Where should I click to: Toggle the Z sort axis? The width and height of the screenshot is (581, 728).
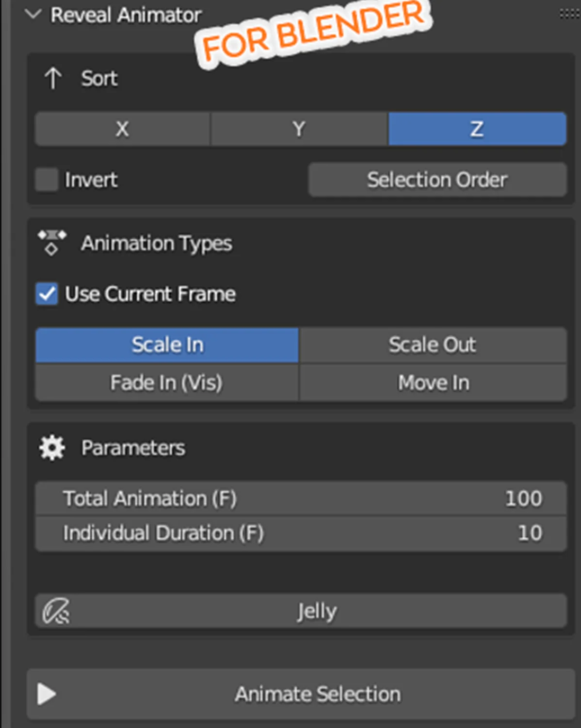click(477, 129)
